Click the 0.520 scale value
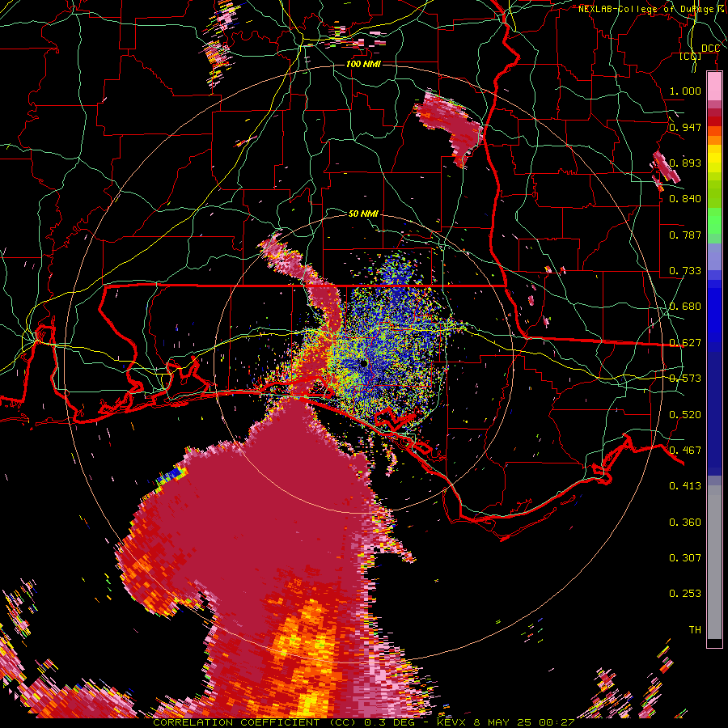728x728 pixels. [x=685, y=415]
